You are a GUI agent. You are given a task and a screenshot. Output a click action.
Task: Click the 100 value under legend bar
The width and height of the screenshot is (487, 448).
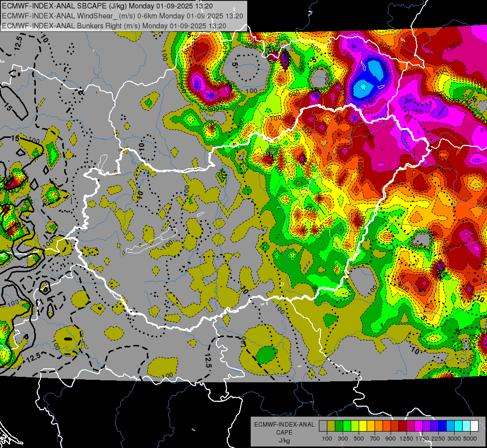pyautogui.click(x=327, y=439)
